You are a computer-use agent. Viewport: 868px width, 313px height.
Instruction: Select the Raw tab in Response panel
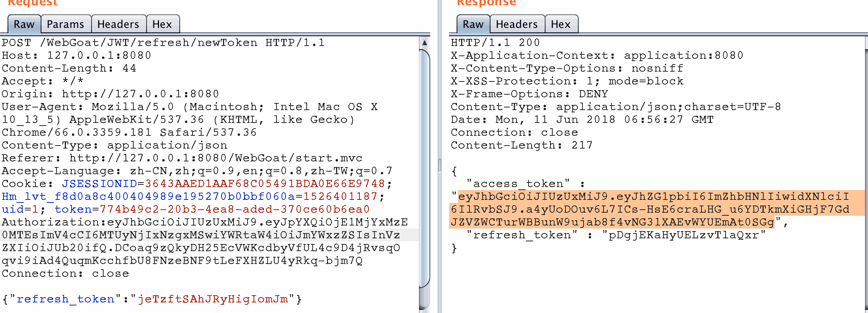pos(473,24)
